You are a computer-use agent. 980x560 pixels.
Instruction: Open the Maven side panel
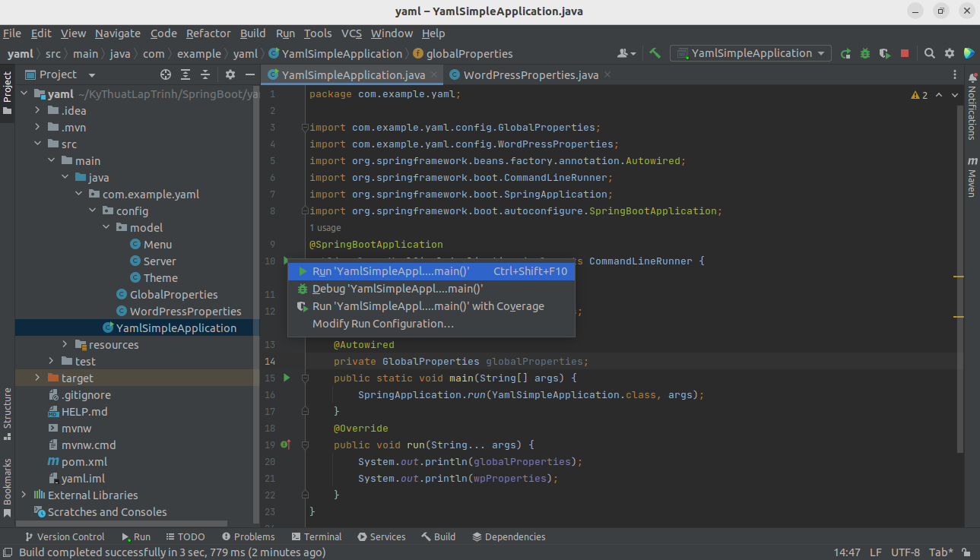(972, 177)
